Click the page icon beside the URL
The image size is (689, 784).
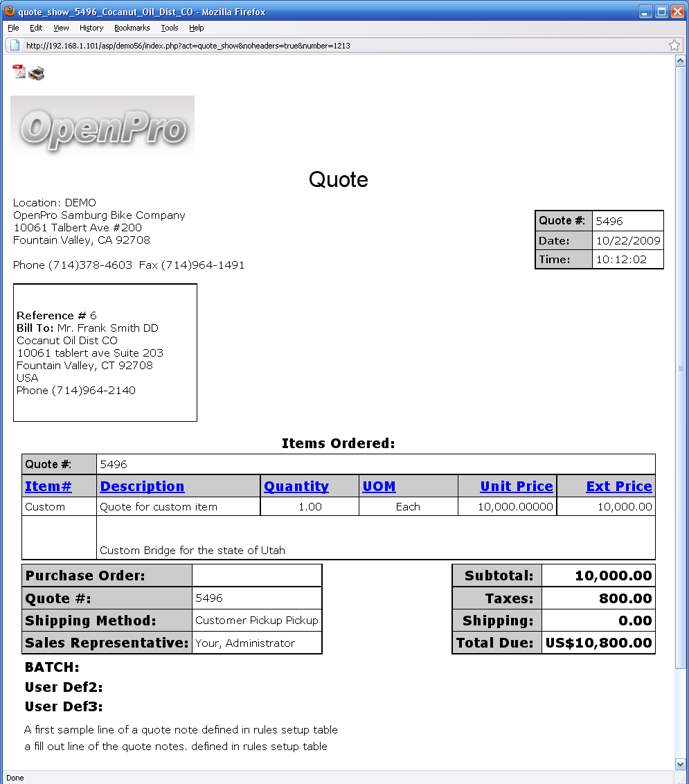pos(15,45)
